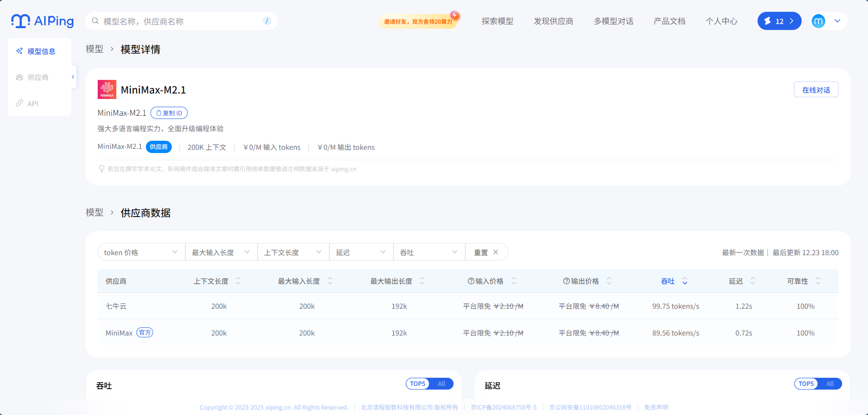Sort by 输入价格 column arrows

(x=514, y=281)
